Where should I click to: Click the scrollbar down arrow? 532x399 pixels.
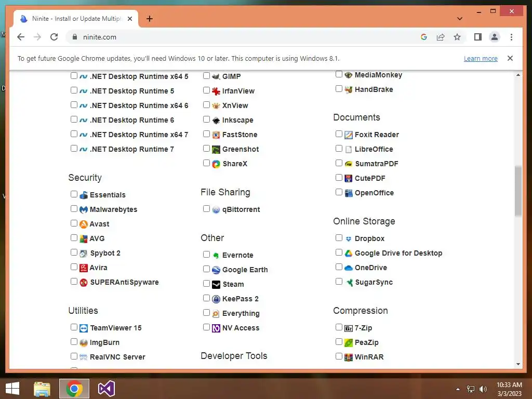pos(518,364)
